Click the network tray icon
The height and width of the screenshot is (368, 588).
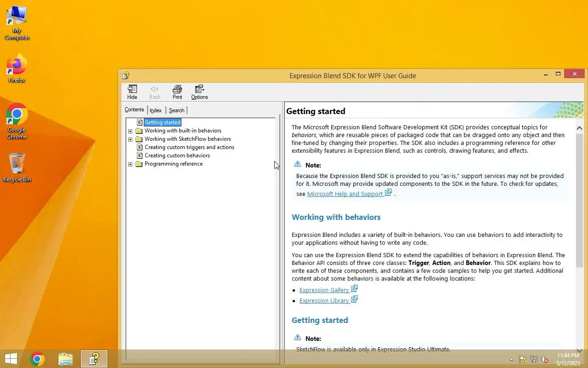click(534, 359)
